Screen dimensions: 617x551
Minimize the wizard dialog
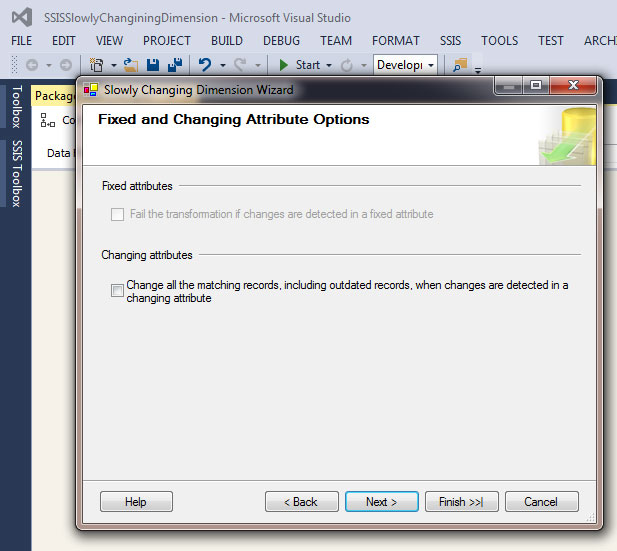tap(508, 85)
